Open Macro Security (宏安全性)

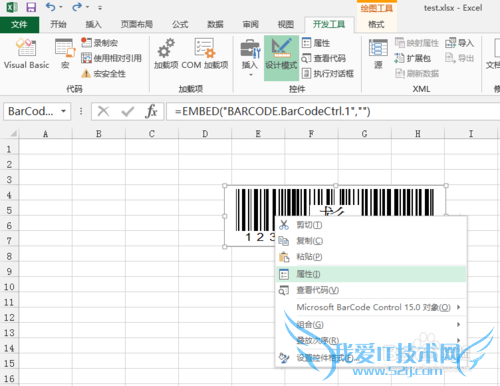pos(103,73)
